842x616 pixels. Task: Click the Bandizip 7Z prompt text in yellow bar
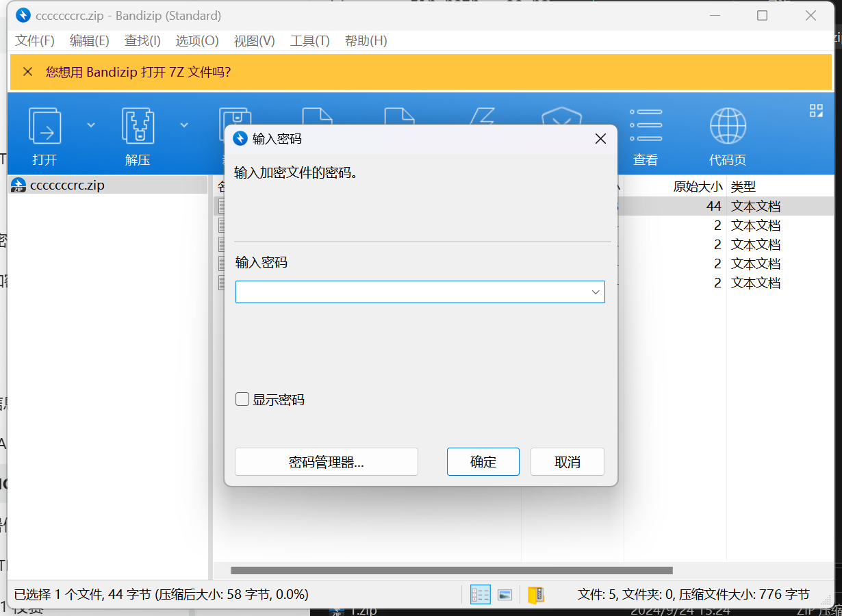(138, 72)
